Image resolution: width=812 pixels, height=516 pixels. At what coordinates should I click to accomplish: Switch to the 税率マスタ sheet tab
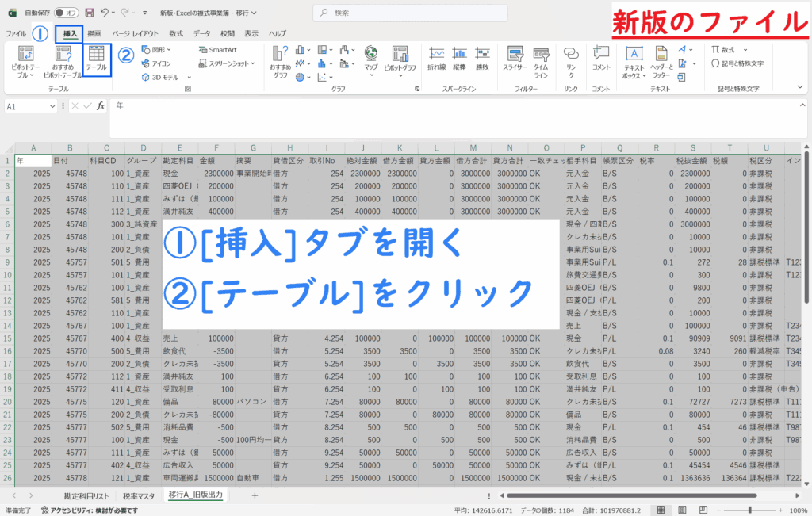pos(138,495)
